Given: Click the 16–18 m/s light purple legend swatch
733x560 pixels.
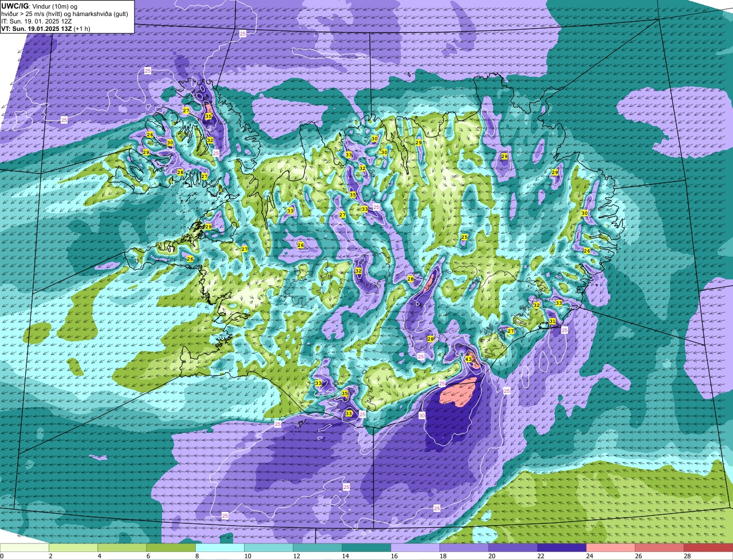Looking at the screenshot, I should tap(416, 547).
